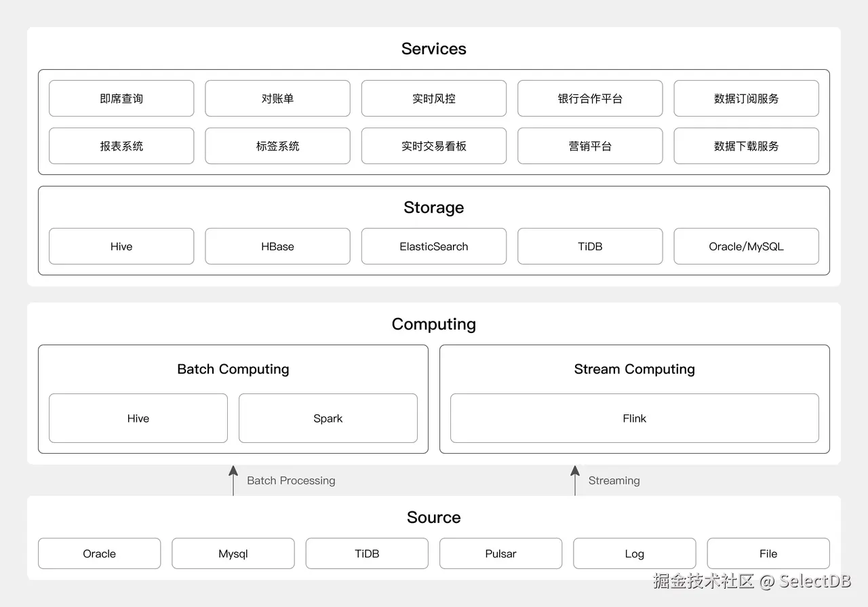Image resolution: width=868 pixels, height=607 pixels.
Task: Open the 实时风控 service box
Action: [x=434, y=98]
